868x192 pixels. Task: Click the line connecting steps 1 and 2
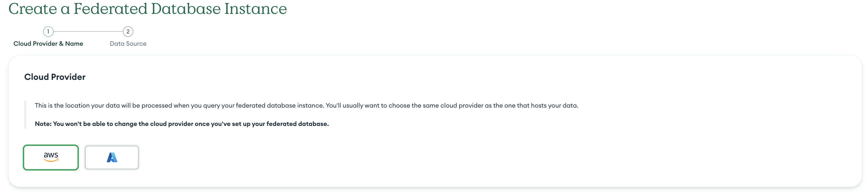pyautogui.click(x=88, y=32)
